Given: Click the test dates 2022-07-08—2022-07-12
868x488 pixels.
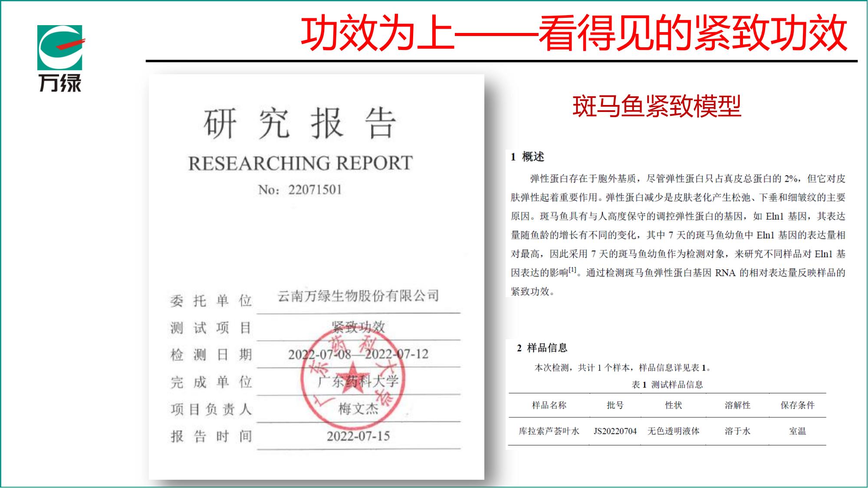Looking at the screenshot, I should [358, 354].
